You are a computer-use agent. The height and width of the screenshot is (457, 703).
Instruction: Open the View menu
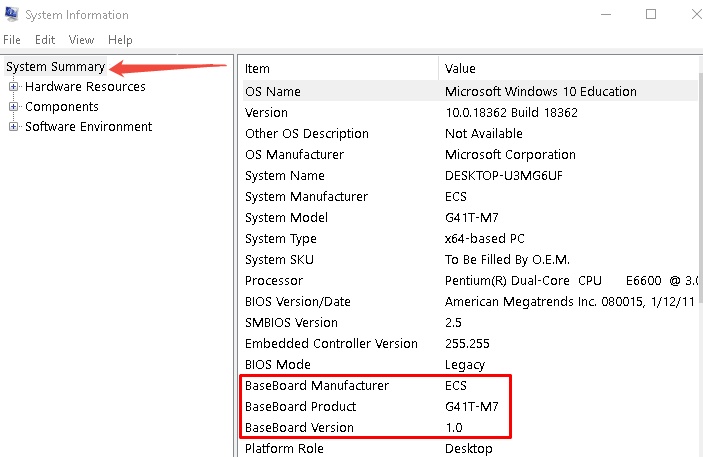pos(81,40)
